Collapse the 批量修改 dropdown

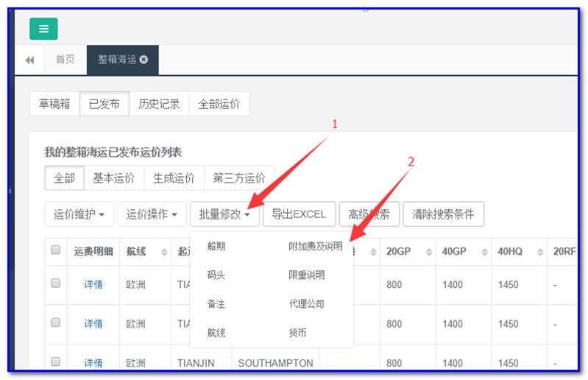point(224,214)
